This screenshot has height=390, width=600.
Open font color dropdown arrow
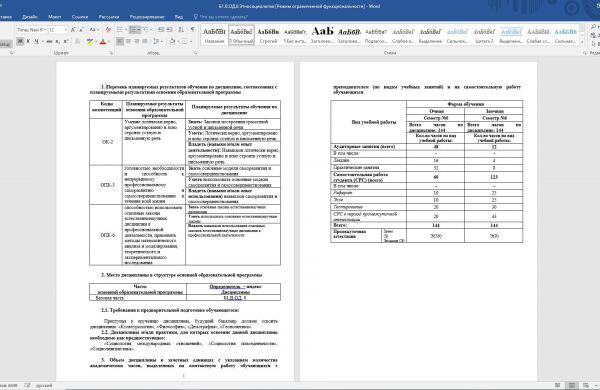pos(109,41)
